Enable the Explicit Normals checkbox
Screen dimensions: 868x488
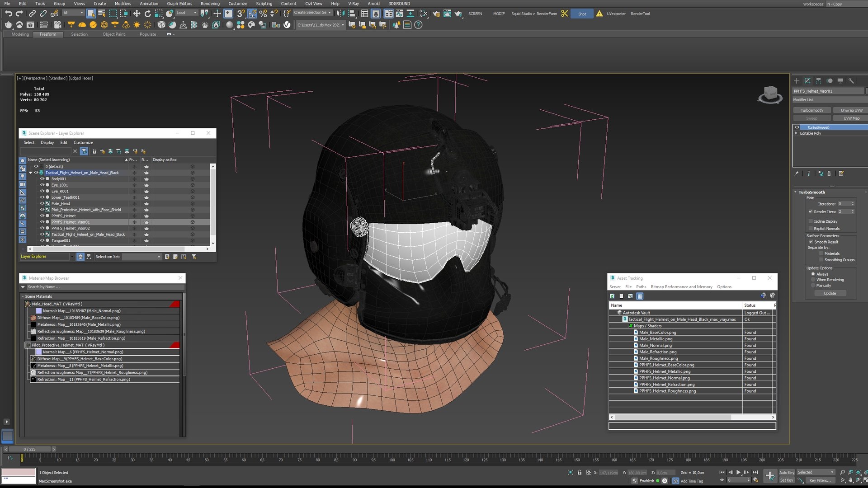[811, 229]
